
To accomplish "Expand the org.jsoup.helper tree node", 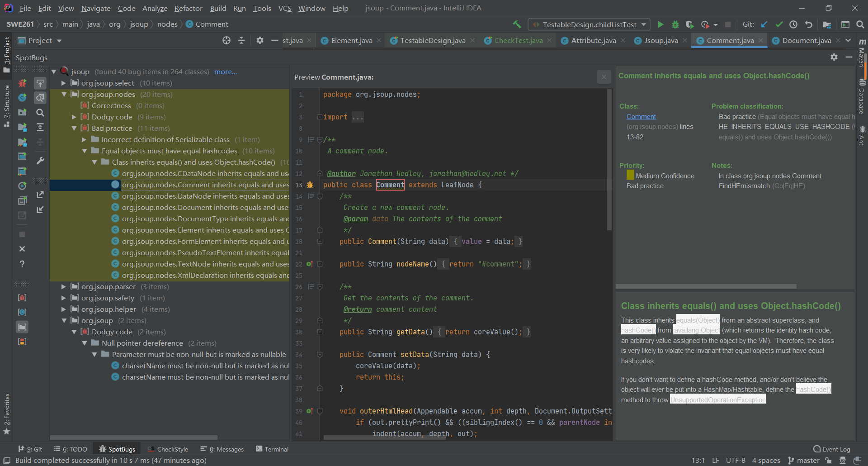I will coord(64,309).
